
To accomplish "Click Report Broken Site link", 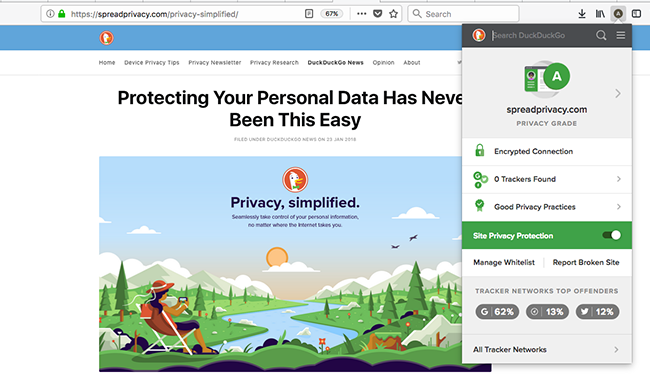I will pos(586,262).
